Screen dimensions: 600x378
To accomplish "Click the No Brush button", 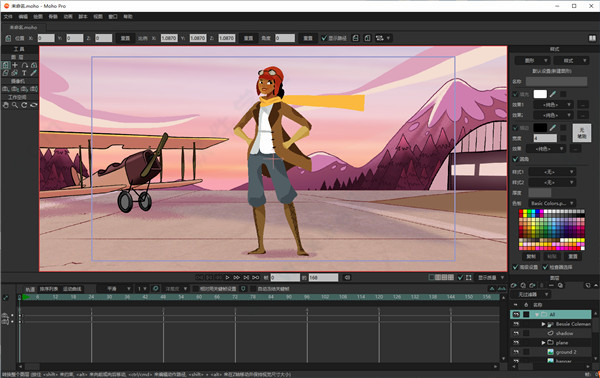I will [582, 133].
